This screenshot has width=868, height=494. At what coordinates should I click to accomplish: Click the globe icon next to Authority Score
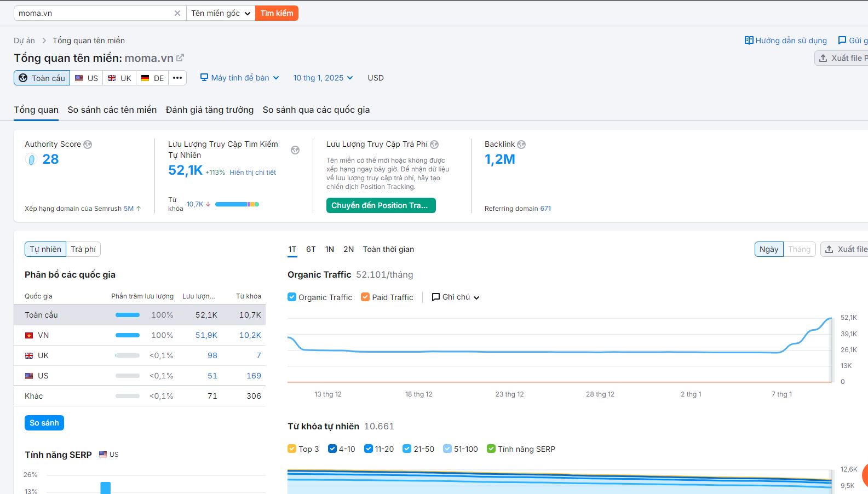(88, 145)
